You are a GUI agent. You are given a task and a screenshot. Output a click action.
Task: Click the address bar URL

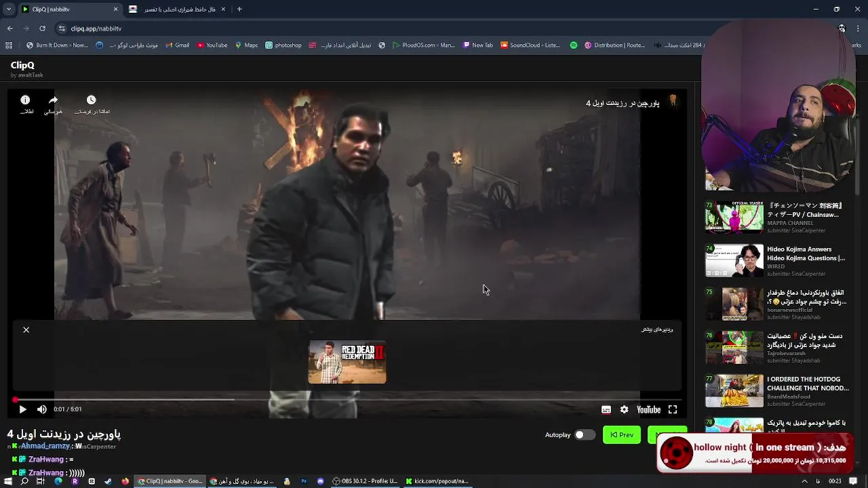click(x=96, y=28)
